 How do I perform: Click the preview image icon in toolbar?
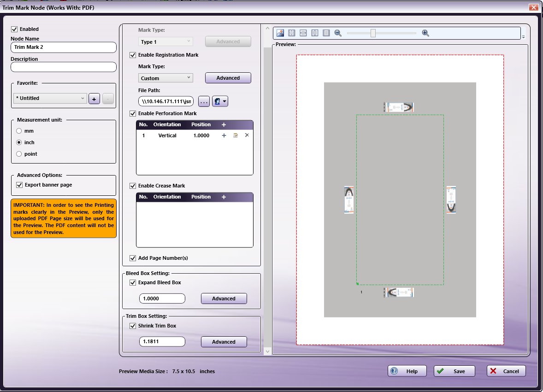(x=280, y=33)
